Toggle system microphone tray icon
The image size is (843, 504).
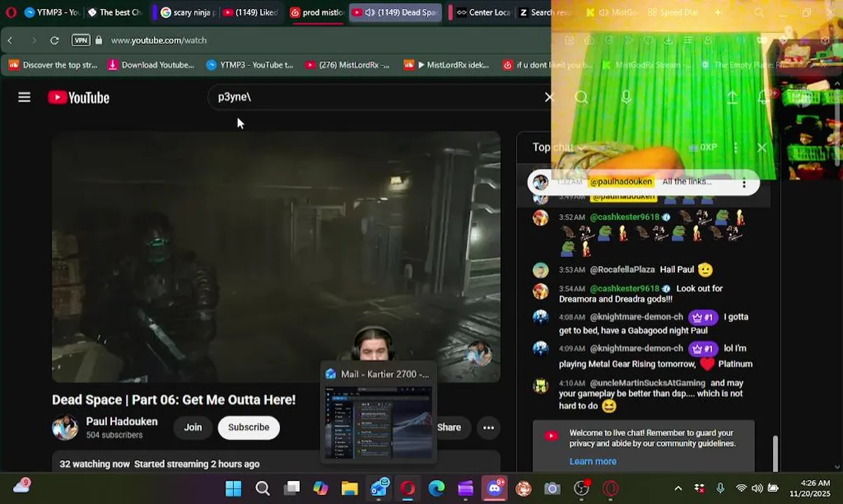tap(720, 488)
